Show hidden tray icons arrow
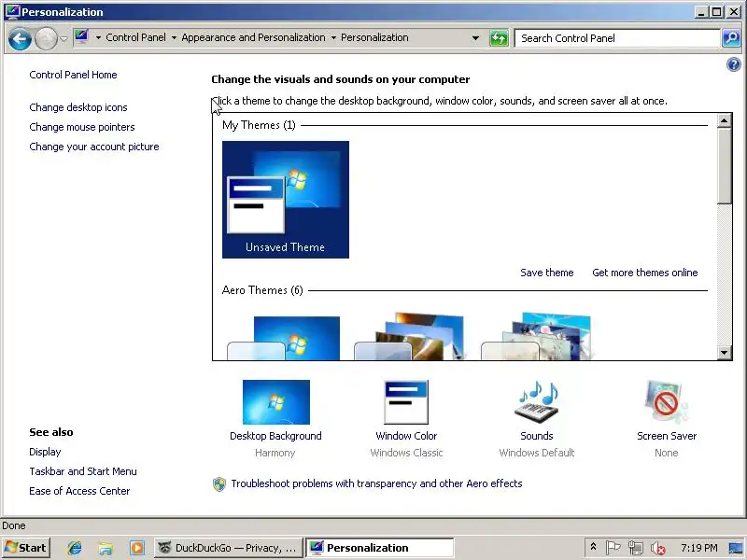747x560 pixels. pos(593,547)
